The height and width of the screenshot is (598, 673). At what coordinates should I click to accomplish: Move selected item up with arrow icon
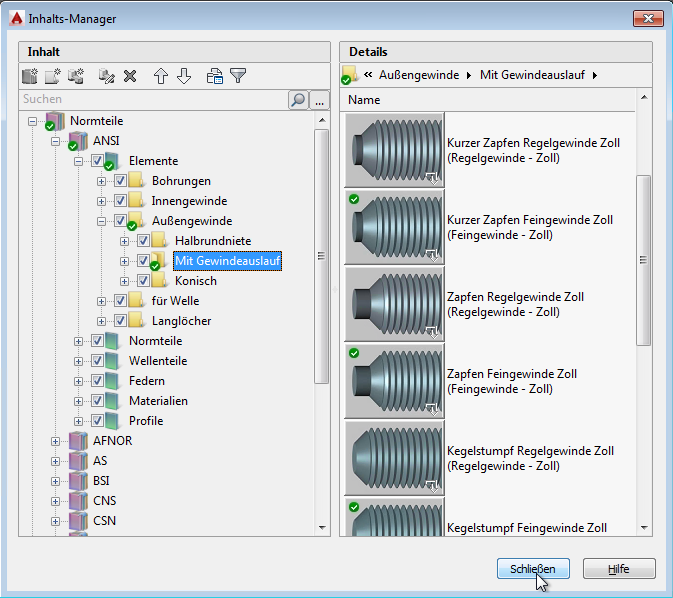[161, 76]
